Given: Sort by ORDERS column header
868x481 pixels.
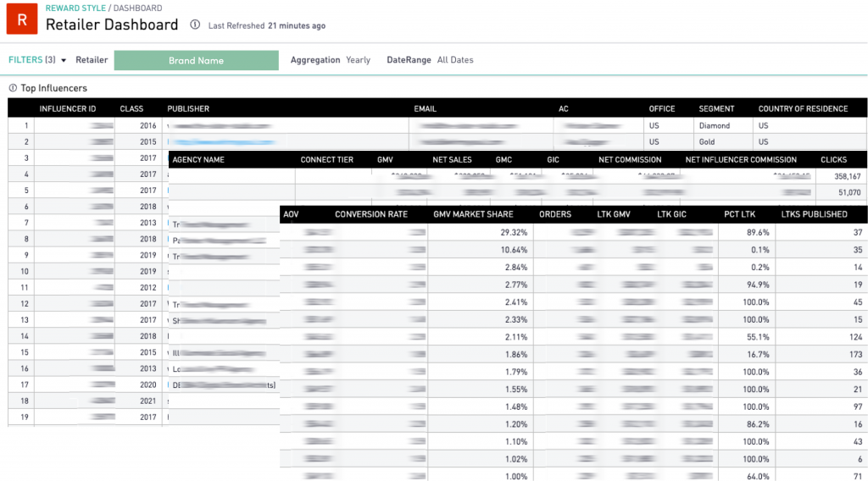Looking at the screenshot, I should click(555, 214).
